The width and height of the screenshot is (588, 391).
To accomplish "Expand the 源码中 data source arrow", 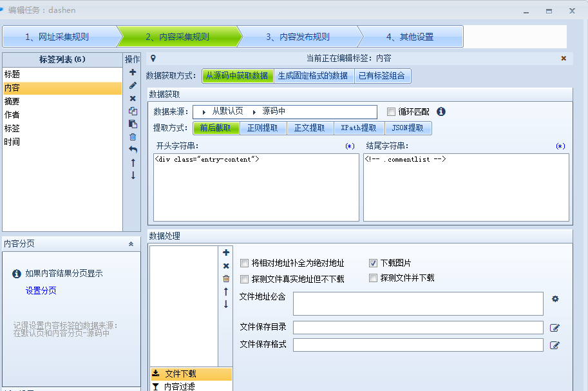I will pos(254,111).
